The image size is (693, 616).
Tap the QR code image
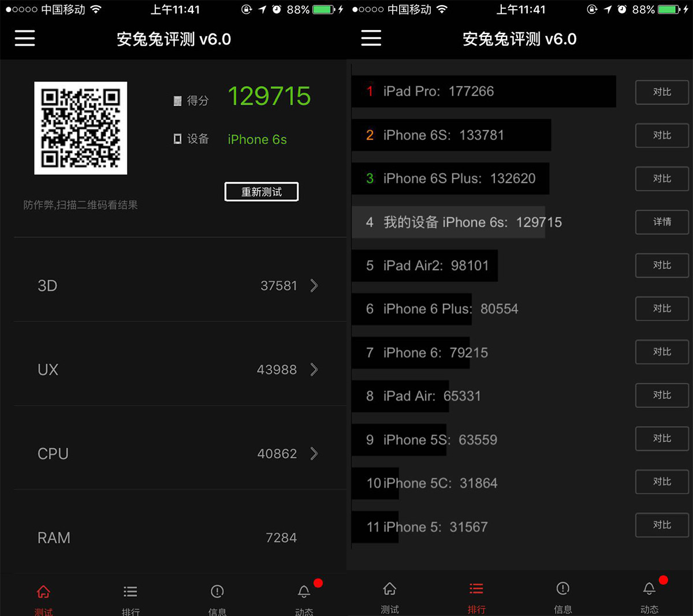(81, 128)
